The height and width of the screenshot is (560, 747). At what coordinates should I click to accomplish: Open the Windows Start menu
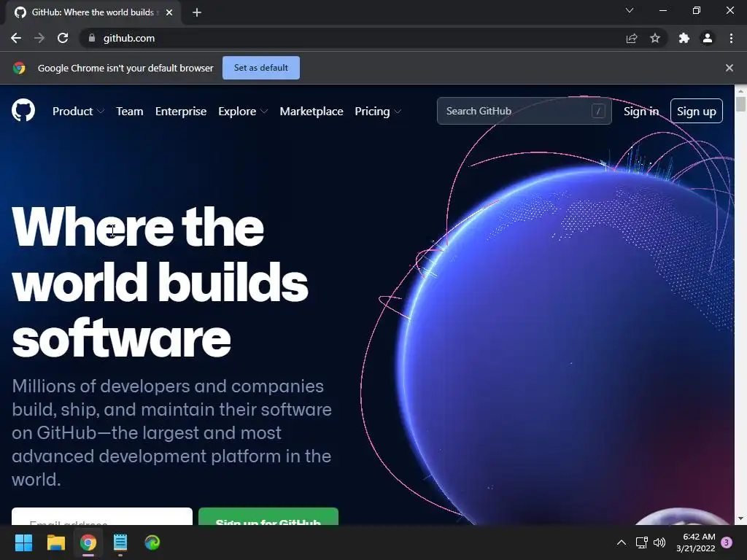23,542
